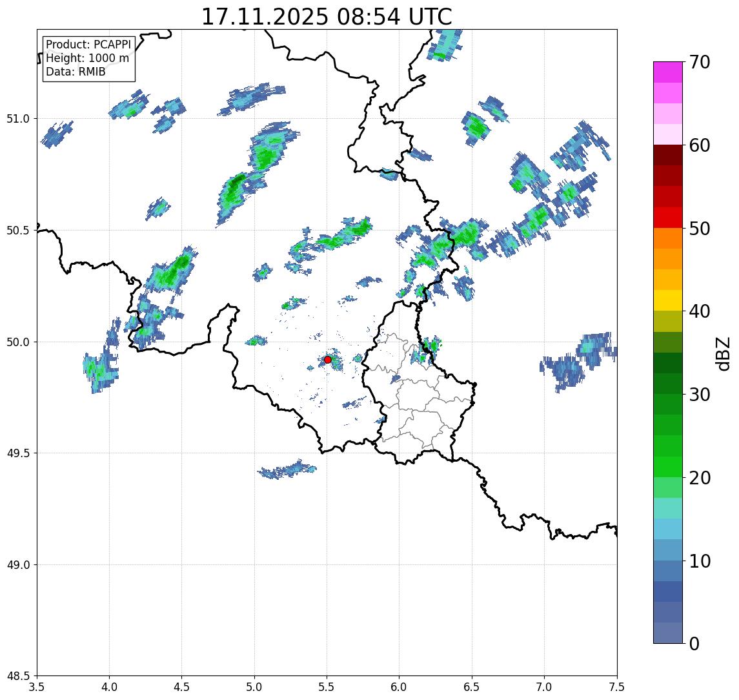Click the latitude axis label 48.5
The image size is (739, 700).
pos(18,676)
